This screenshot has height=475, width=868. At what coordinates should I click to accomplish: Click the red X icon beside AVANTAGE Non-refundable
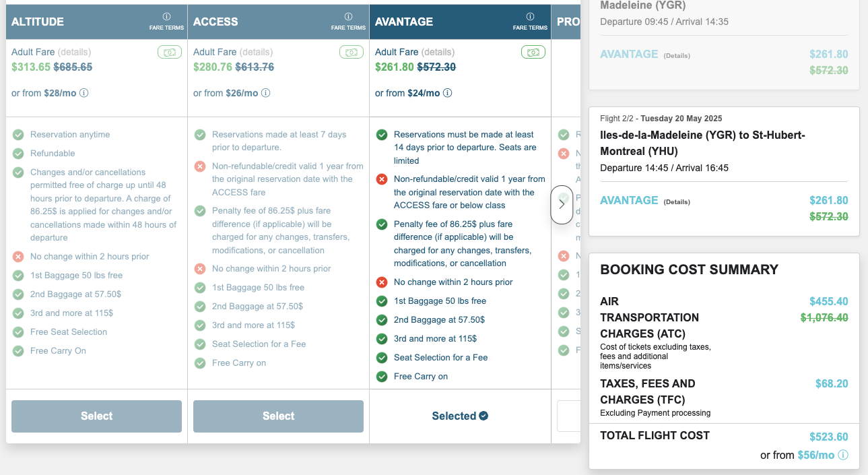[382, 179]
